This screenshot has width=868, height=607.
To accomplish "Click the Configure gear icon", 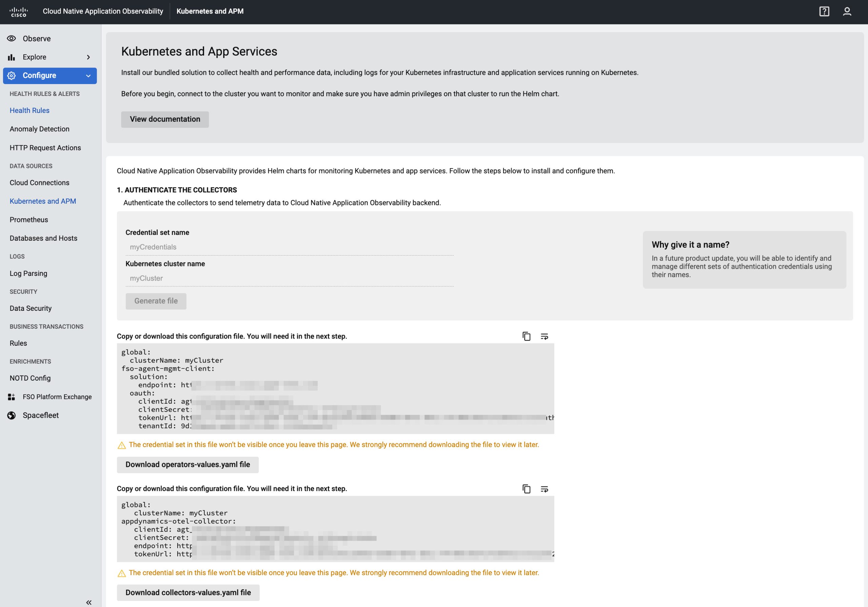I will [11, 75].
